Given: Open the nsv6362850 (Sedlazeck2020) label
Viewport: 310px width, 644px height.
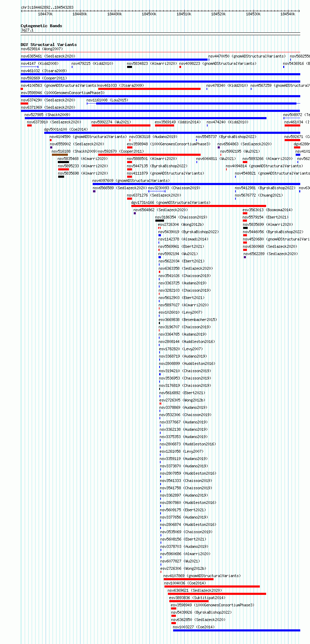Looking at the screenshot, I should pyautogui.click(x=198, y=620).
